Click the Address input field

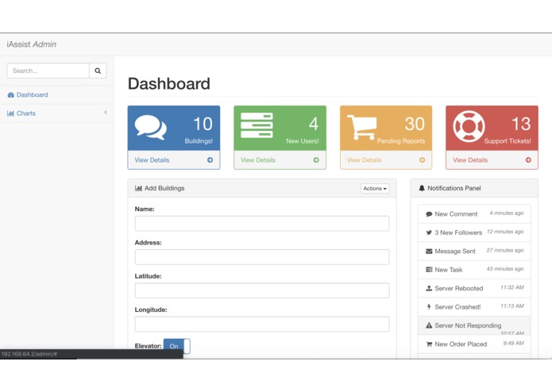(x=262, y=257)
